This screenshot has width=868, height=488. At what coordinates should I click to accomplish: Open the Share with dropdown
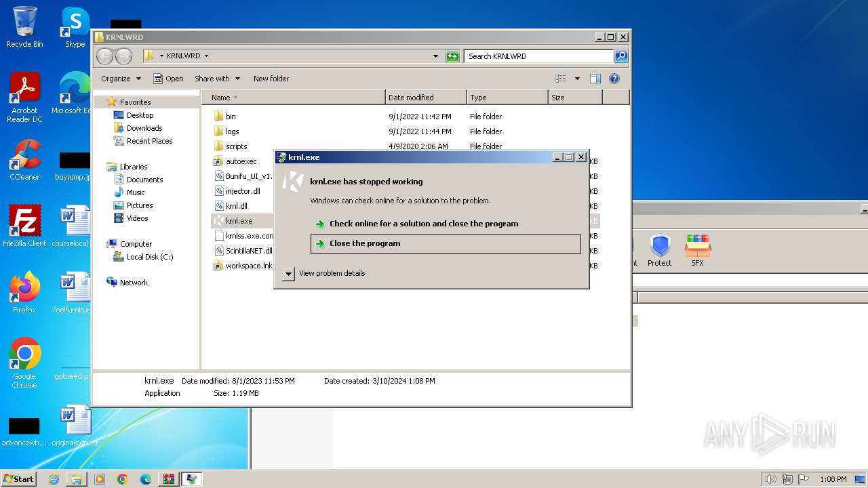[217, 79]
